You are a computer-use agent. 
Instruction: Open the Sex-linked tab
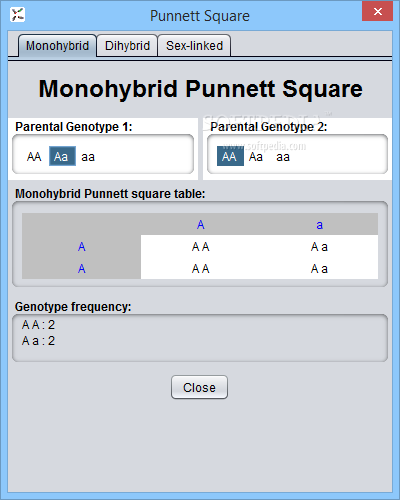194,46
